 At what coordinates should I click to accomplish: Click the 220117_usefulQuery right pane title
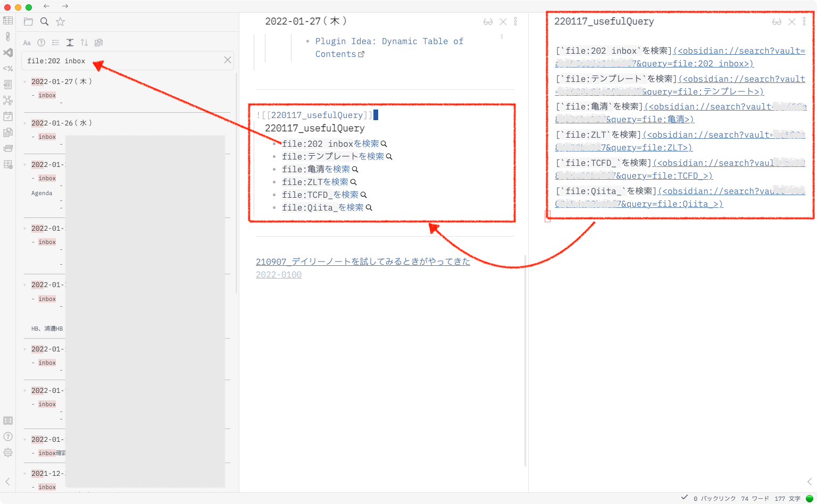pos(604,22)
